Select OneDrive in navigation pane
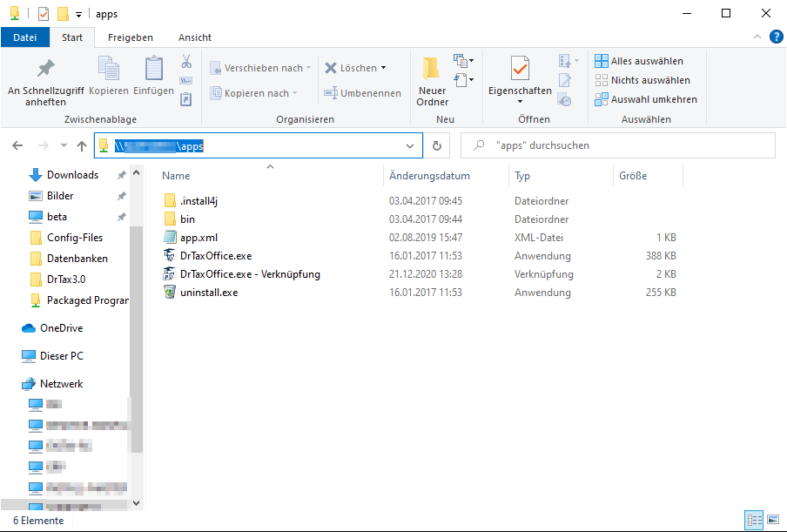This screenshot has height=532, width=787. tap(61, 328)
